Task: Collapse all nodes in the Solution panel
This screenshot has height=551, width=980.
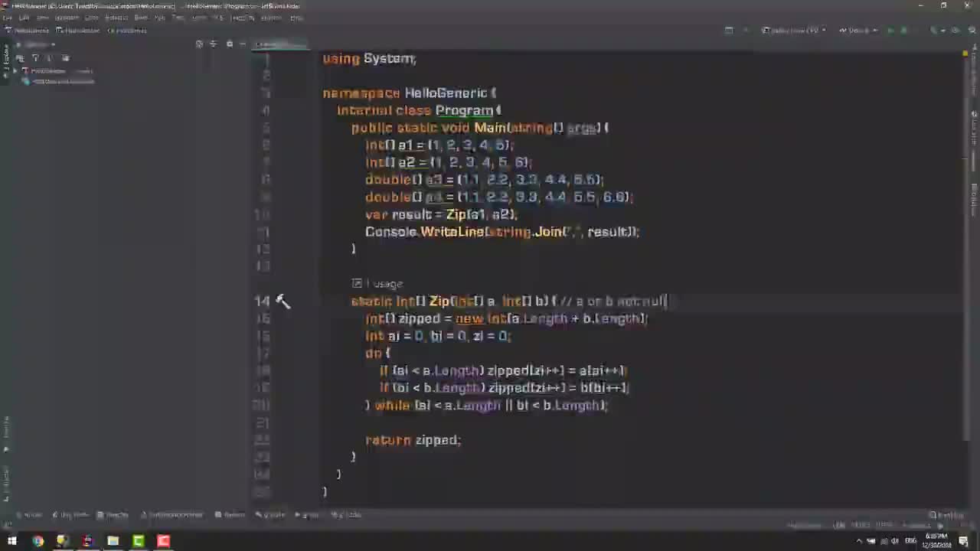Action: point(214,44)
